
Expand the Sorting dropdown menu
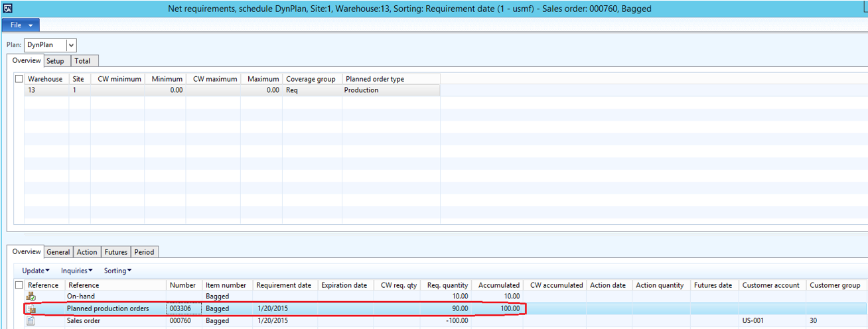coord(117,271)
